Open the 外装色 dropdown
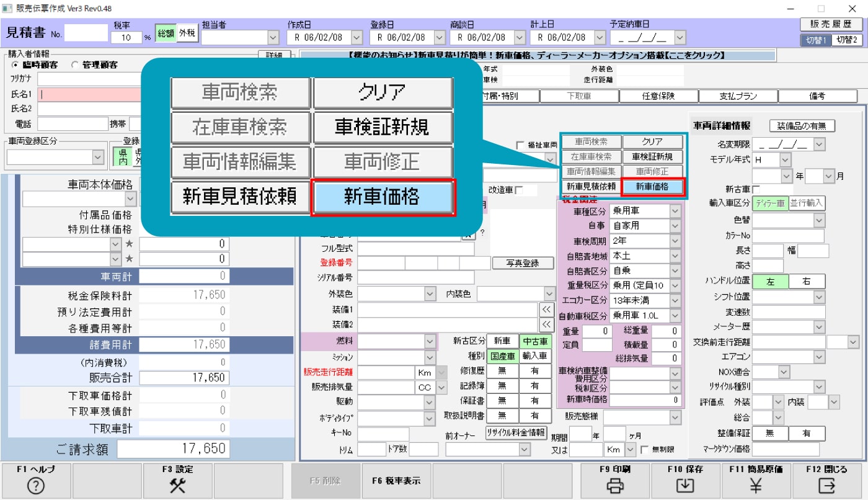The width and height of the screenshot is (868, 500). [x=430, y=293]
